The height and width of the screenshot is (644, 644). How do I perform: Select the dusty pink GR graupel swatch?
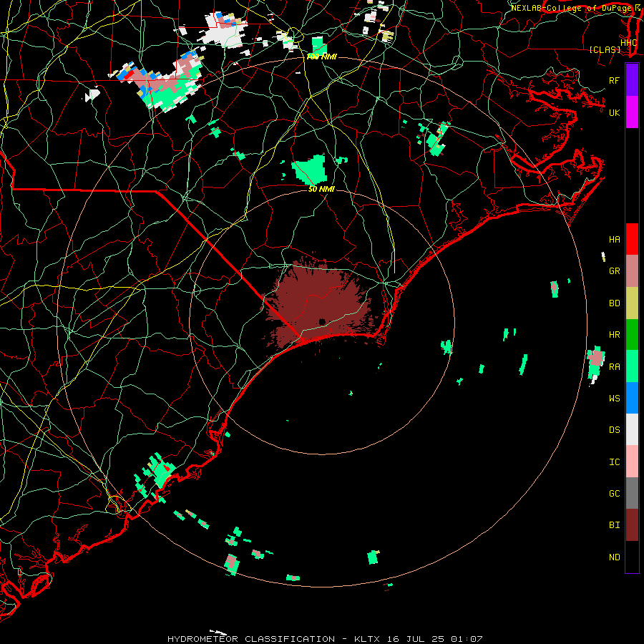point(632,270)
